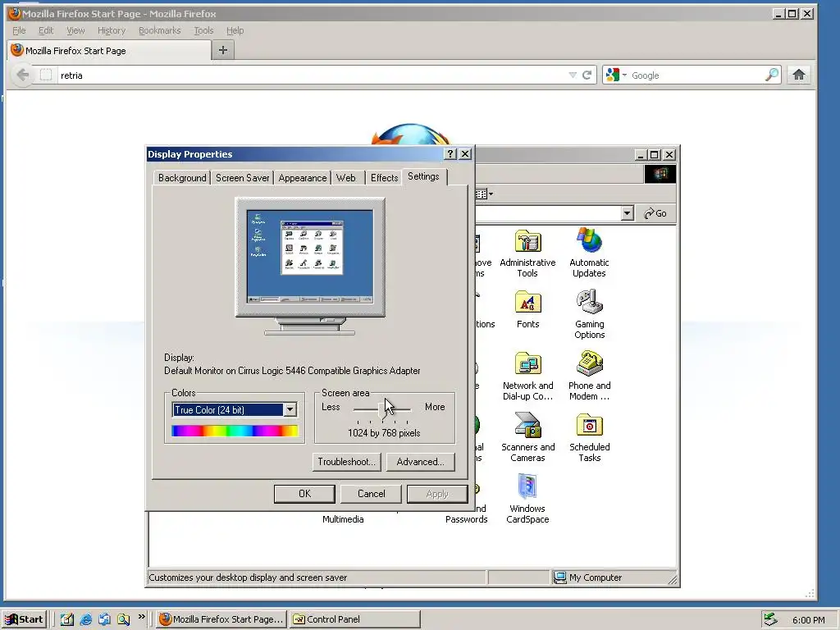Switch to the Screen Saver tab
840x630 pixels.
(x=242, y=178)
